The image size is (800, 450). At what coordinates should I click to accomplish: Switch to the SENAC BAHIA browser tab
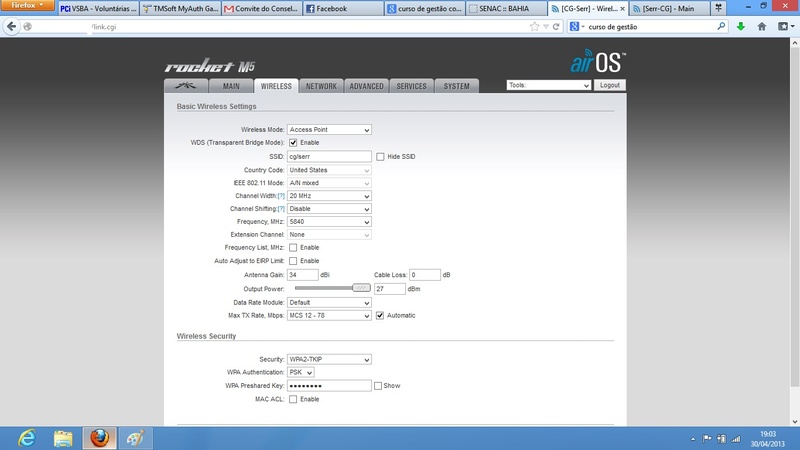tap(506, 8)
